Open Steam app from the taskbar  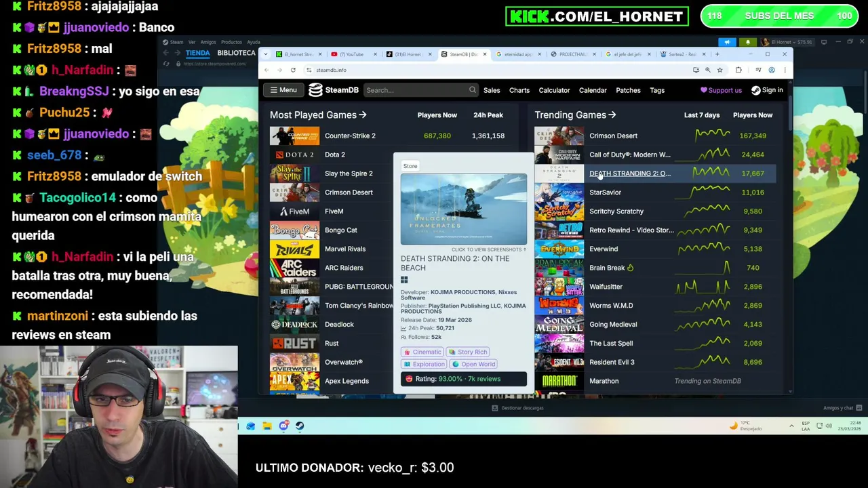tap(300, 426)
